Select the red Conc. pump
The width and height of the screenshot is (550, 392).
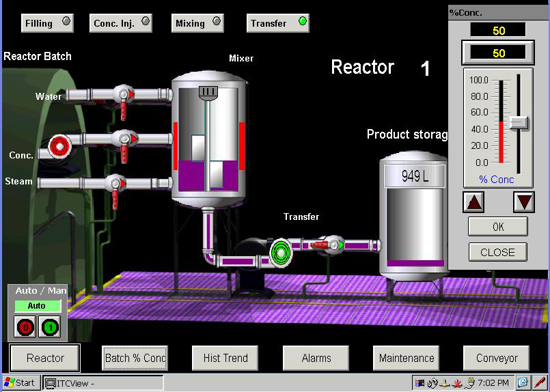click(x=59, y=146)
